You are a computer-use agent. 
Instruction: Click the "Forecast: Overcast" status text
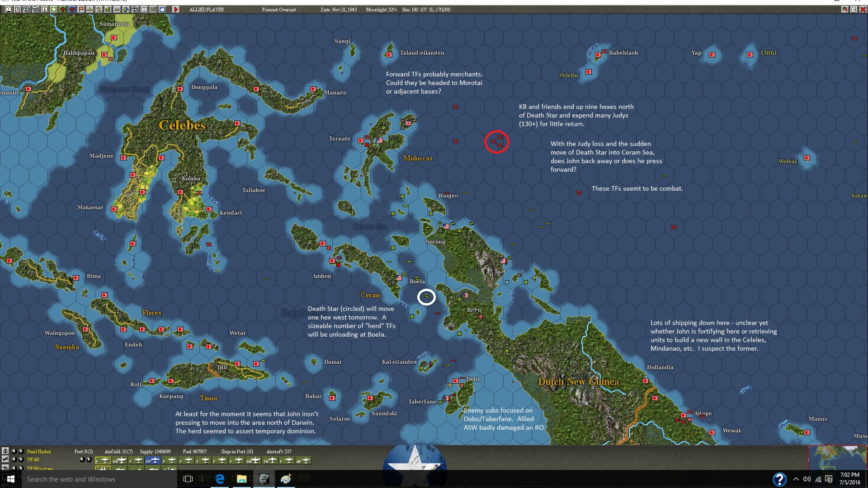click(279, 9)
